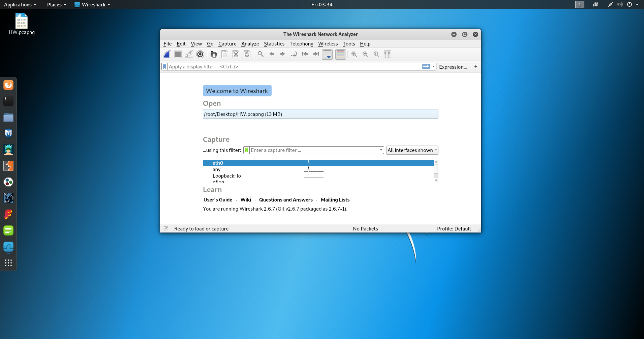This screenshot has width=644, height=339.
Task: Open capture options gear icon
Action: pos(200,54)
